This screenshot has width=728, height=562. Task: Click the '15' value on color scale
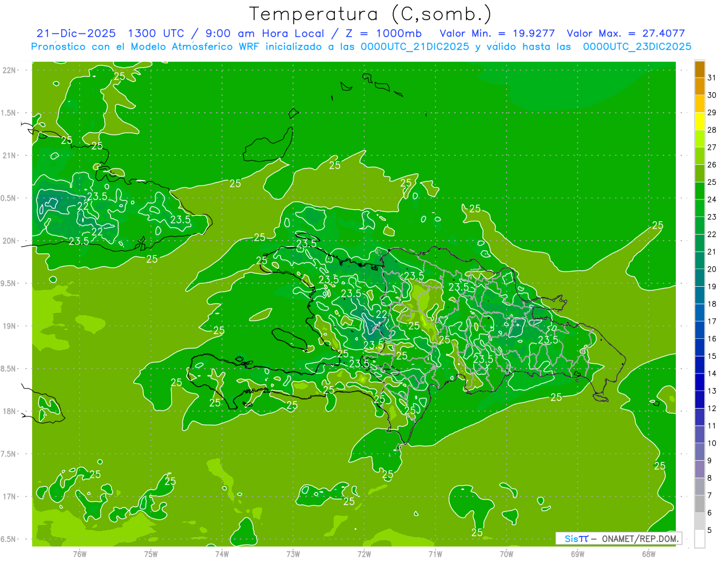[712, 356]
